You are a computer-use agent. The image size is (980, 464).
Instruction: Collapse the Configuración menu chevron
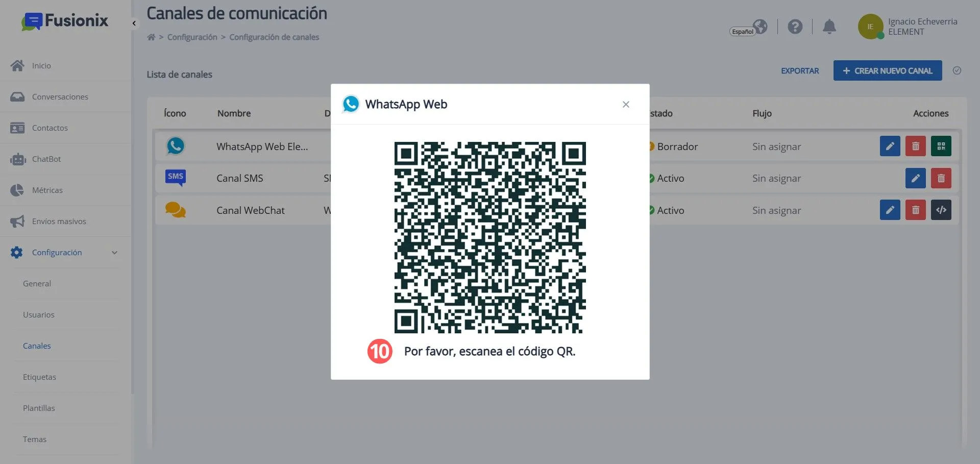click(114, 253)
